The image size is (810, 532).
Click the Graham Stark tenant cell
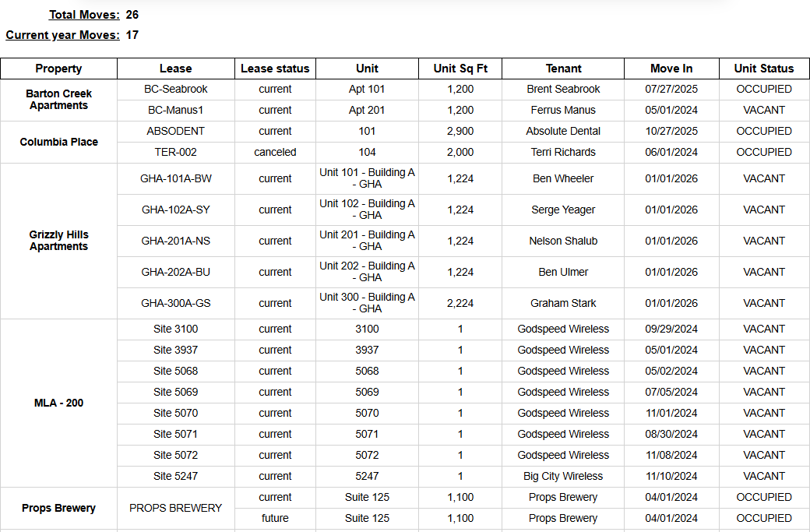coord(563,303)
